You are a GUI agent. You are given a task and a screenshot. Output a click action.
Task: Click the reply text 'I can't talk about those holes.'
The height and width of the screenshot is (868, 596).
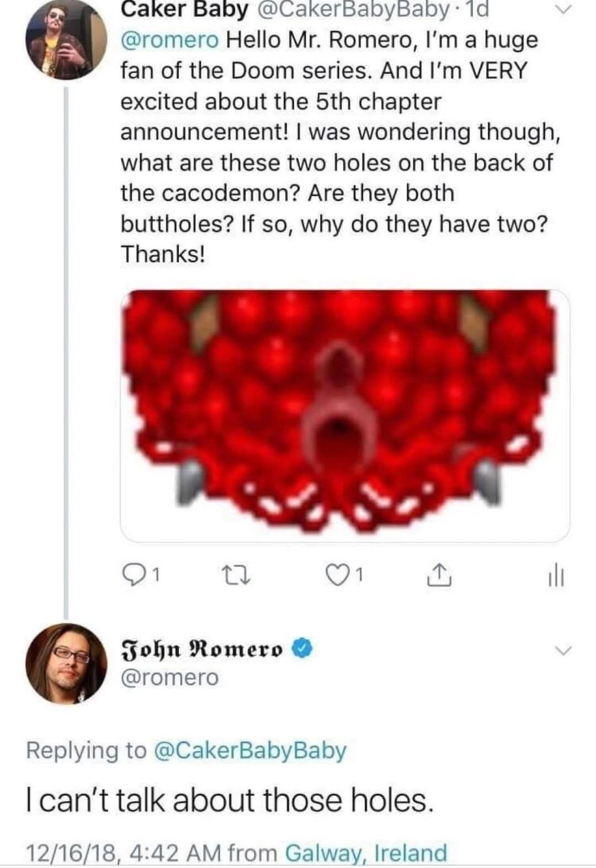tap(228, 800)
